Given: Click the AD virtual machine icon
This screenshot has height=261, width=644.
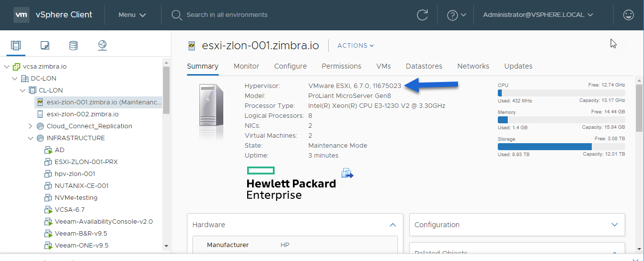Looking at the screenshot, I should click(x=48, y=150).
